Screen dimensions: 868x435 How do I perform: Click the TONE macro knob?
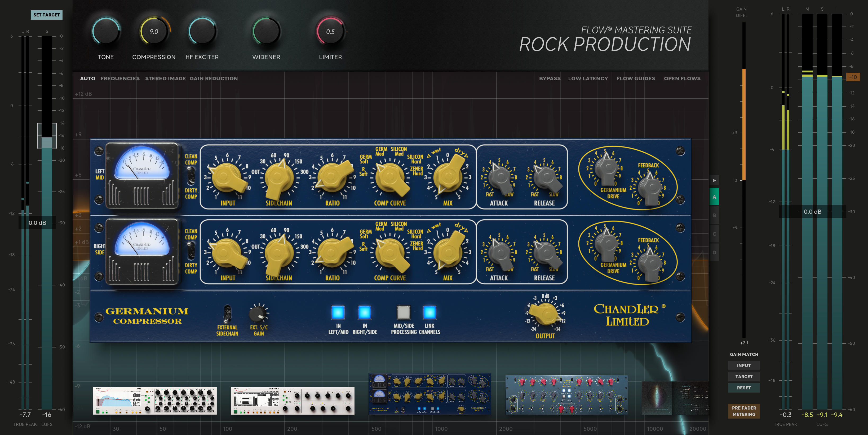pos(106,31)
